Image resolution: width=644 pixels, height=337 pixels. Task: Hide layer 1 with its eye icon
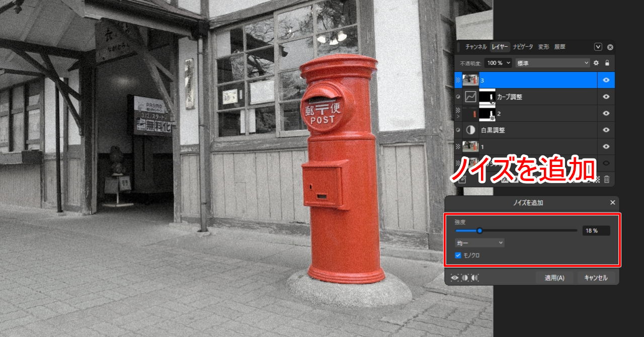pyautogui.click(x=606, y=146)
